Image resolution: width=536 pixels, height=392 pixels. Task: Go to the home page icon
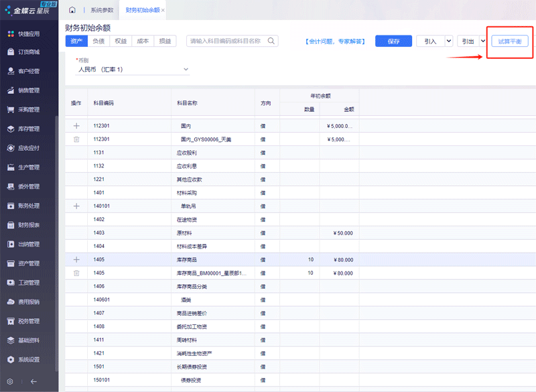[72, 10]
